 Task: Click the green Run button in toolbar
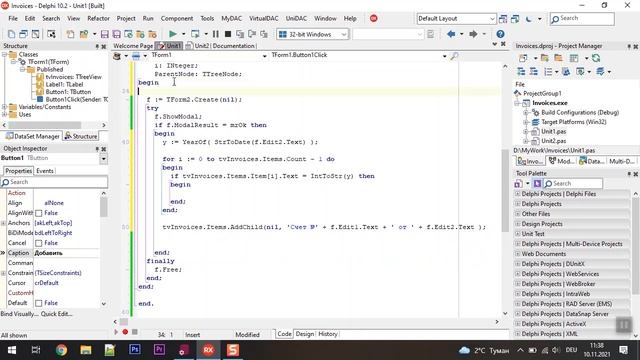173,34
